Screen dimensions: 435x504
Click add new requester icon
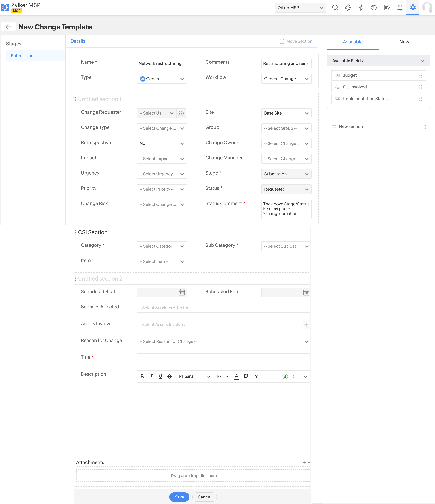pos(181,113)
